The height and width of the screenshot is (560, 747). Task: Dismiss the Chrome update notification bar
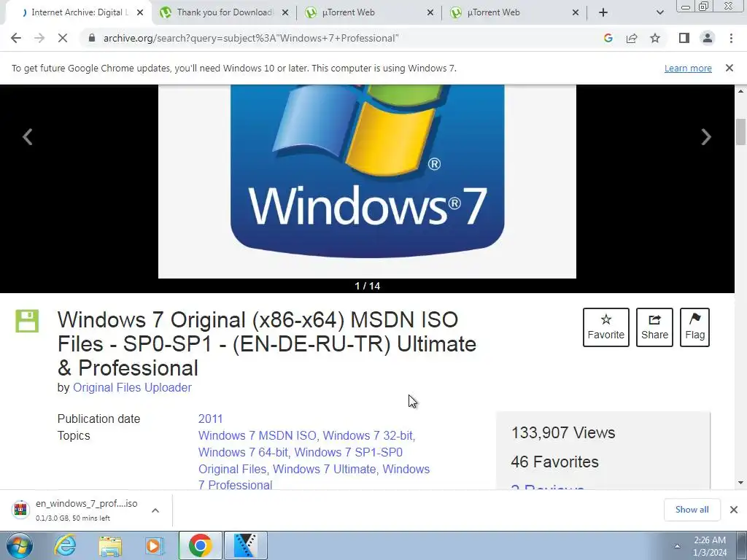[729, 68]
